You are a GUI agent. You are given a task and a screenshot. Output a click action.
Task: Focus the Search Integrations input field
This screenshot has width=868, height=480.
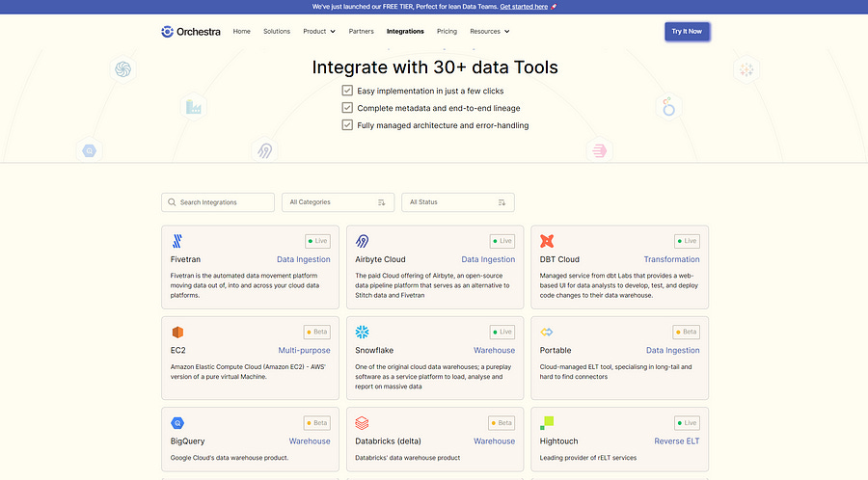click(x=218, y=202)
